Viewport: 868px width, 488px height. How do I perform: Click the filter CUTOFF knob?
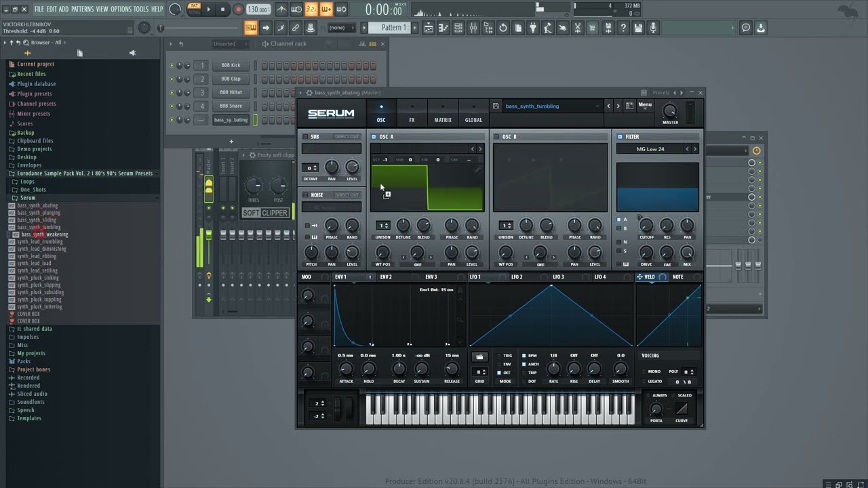(x=646, y=225)
